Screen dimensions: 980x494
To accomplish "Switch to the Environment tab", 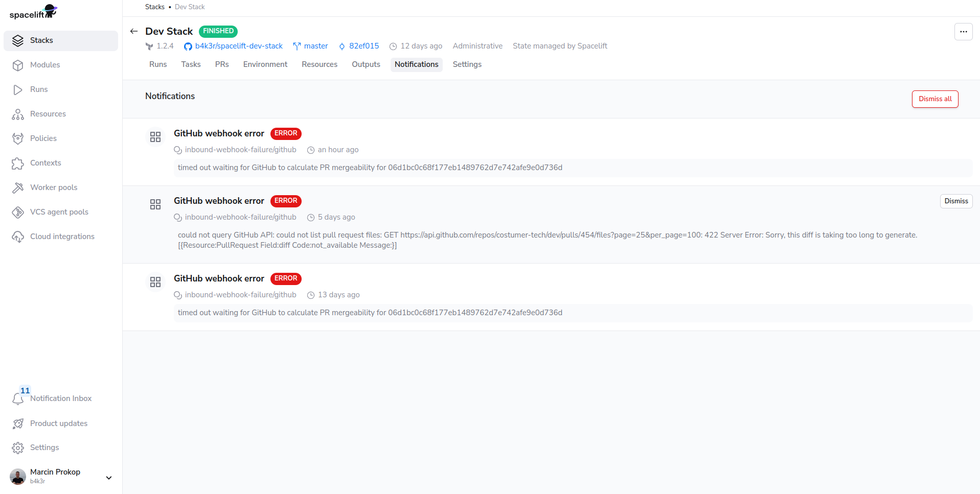I will click(x=265, y=64).
